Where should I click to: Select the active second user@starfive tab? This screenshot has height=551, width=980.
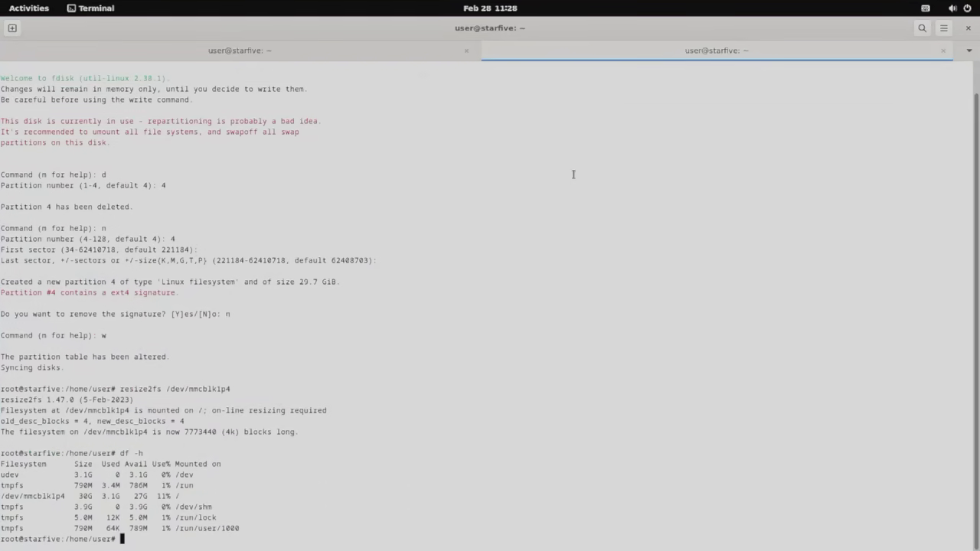click(717, 51)
